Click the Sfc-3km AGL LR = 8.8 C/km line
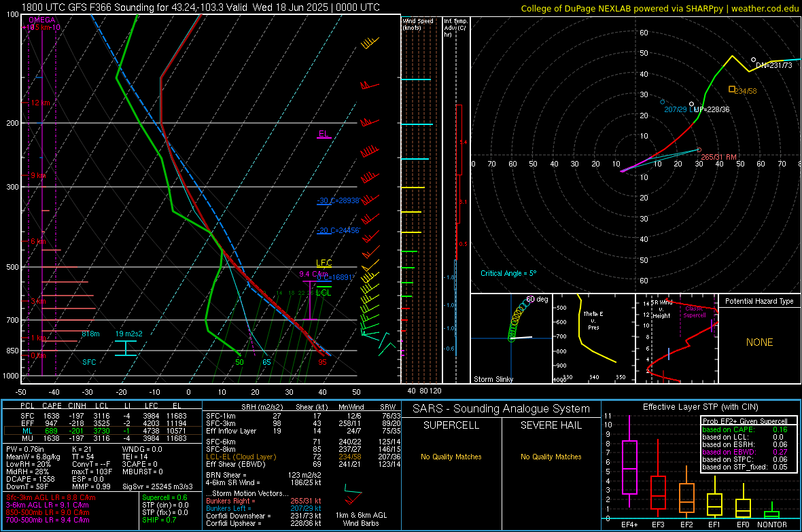Viewport: 802px width, 532px height. click(51, 497)
